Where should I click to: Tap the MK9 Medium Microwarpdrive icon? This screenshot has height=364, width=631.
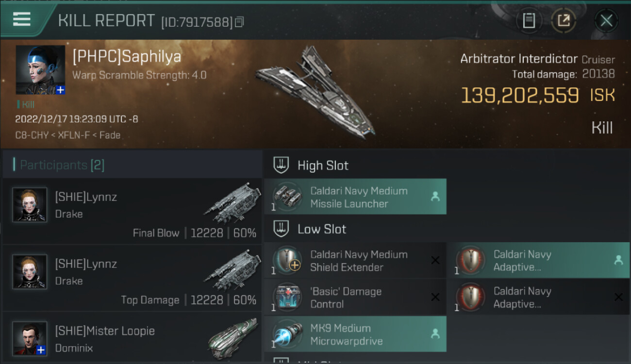pos(287,334)
